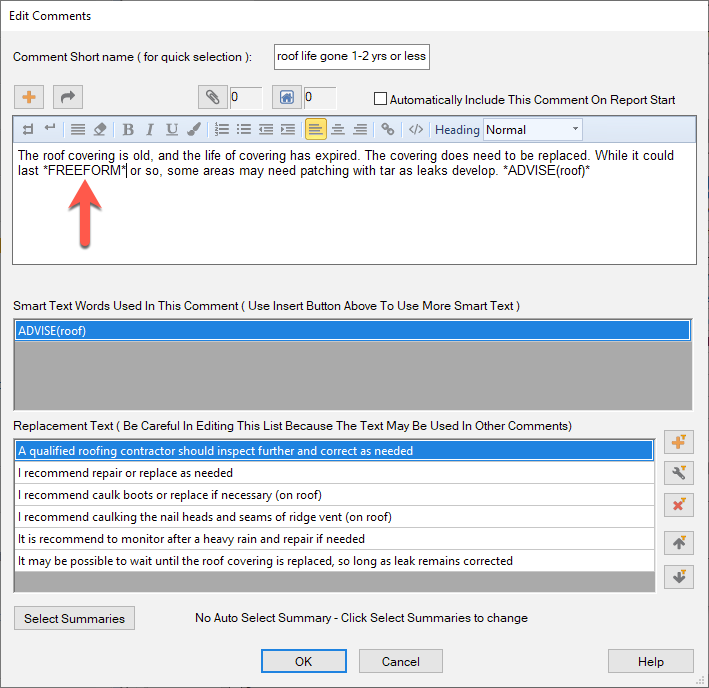Toggle underline formatting
Image resolution: width=709 pixels, height=688 pixels.
(x=172, y=129)
